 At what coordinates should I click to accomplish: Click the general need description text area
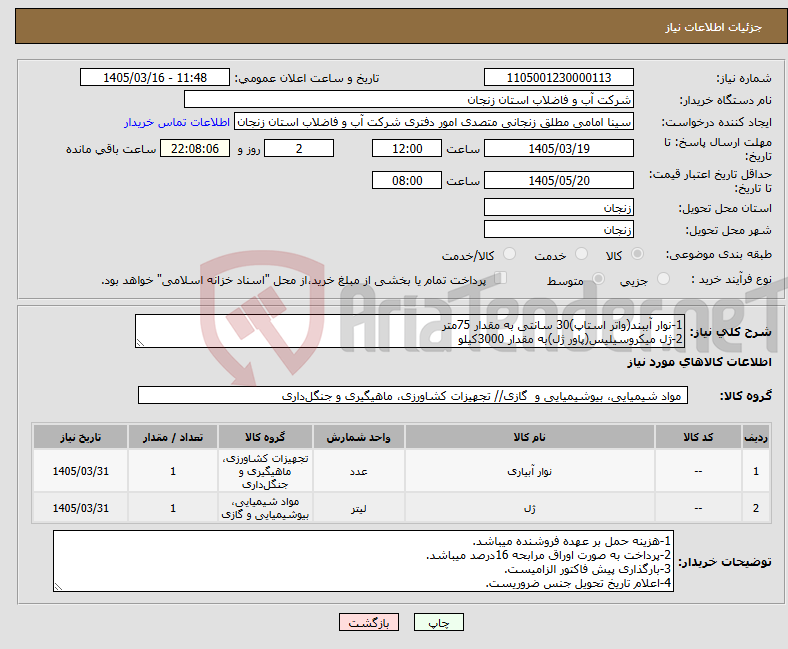click(x=409, y=331)
